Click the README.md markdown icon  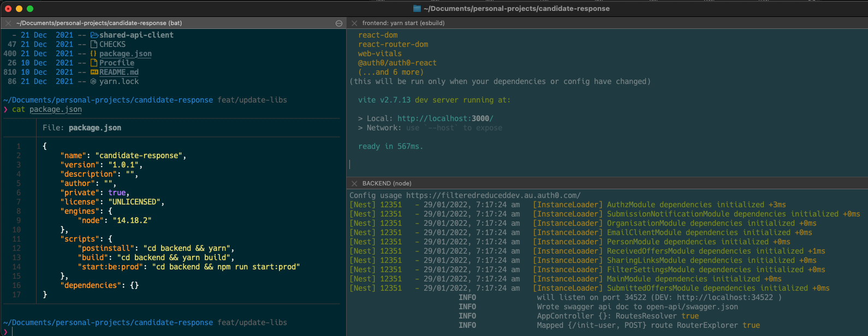coord(94,72)
